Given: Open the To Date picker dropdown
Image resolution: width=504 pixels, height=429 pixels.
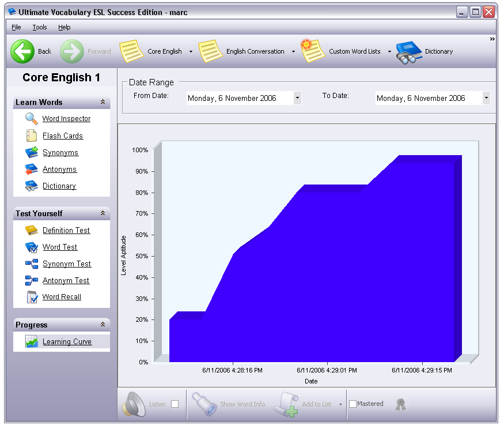Looking at the screenshot, I should (x=486, y=98).
